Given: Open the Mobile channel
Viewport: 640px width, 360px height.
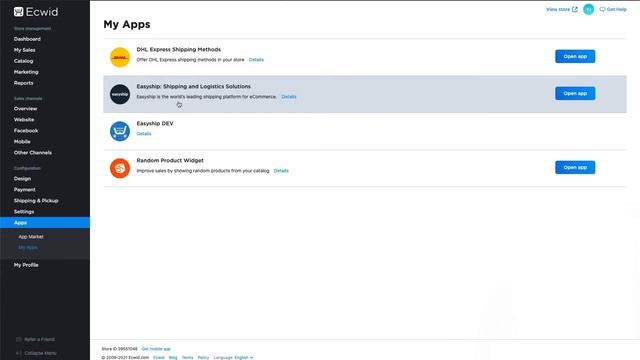Looking at the screenshot, I should click(22, 142).
